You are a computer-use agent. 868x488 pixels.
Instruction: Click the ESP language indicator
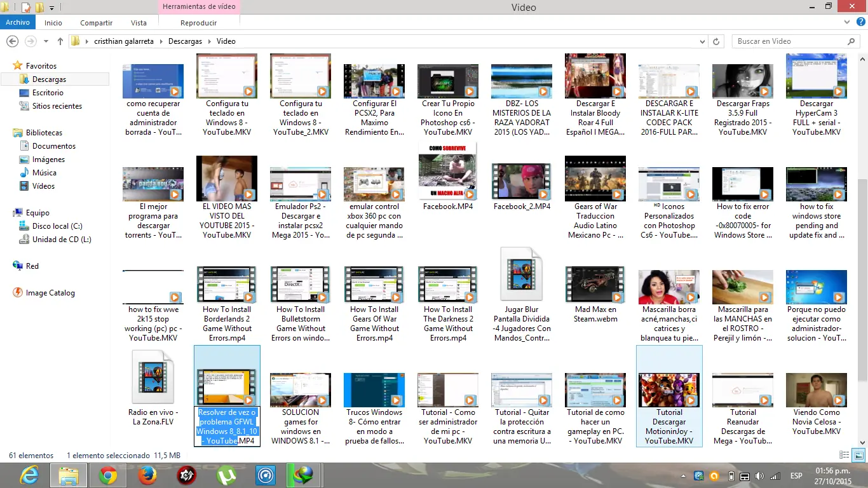[x=796, y=476]
